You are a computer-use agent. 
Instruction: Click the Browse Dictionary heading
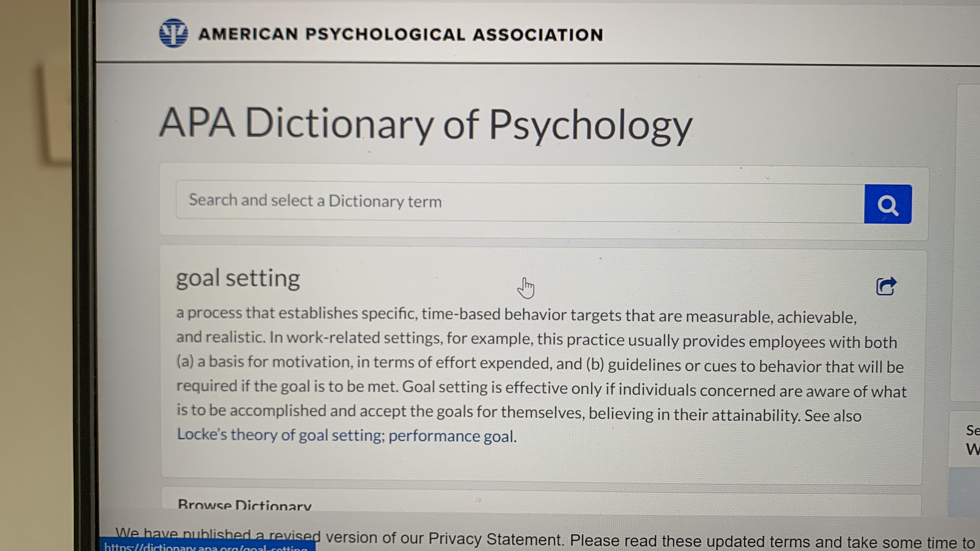(244, 505)
